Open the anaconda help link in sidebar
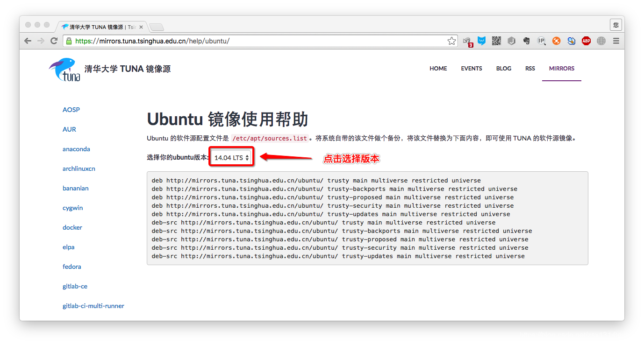This screenshot has width=644, height=344. point(76,149)
